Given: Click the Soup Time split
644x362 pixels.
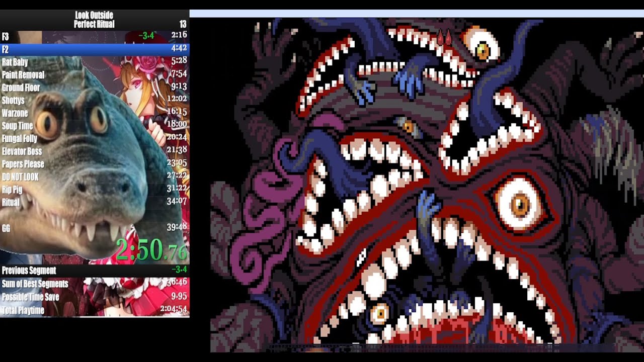Looking at the screenshot, I should (x=95, y=126).
